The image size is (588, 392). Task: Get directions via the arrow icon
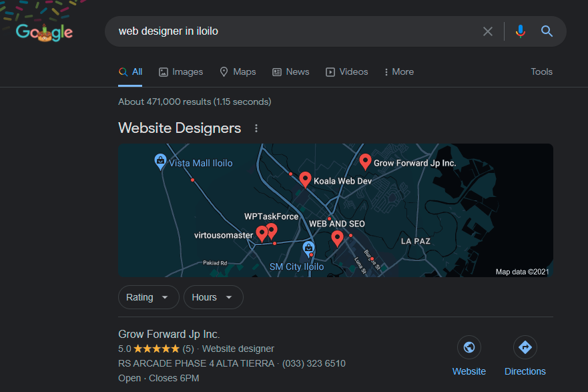[525, 347]
